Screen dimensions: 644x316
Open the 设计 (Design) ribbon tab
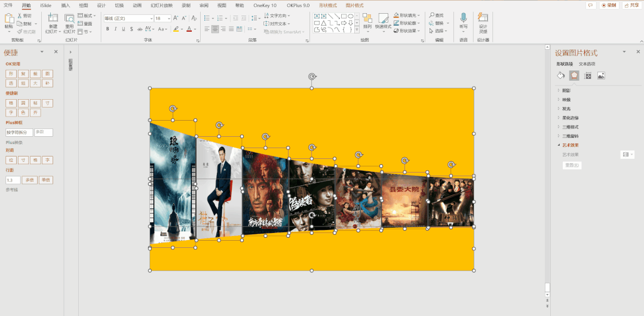[102, 5]
